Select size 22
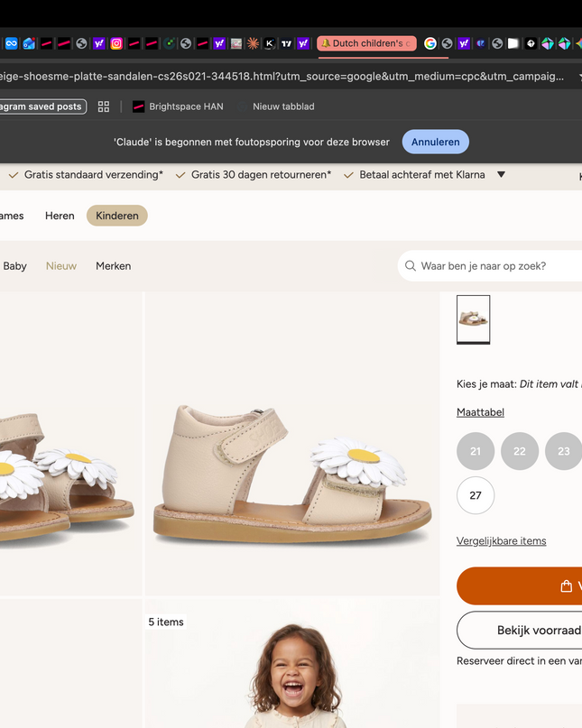Screen dimensions: 582x728 click(520, 451)
